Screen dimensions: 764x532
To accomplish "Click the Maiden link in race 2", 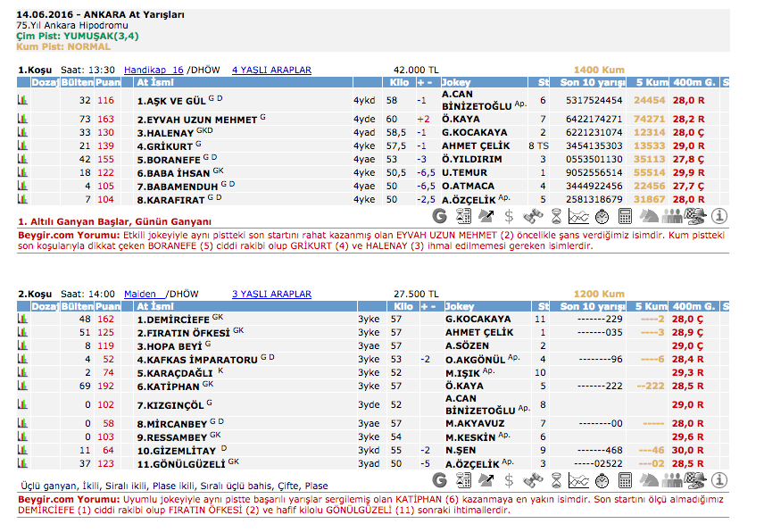I will click(x=143, y=294).
